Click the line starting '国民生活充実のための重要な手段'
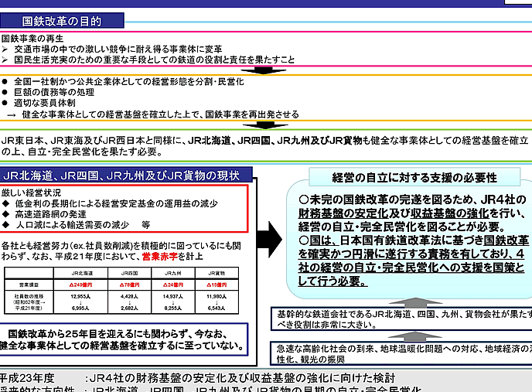This screenshot has height=392, width=532. [x=155, y=60]
